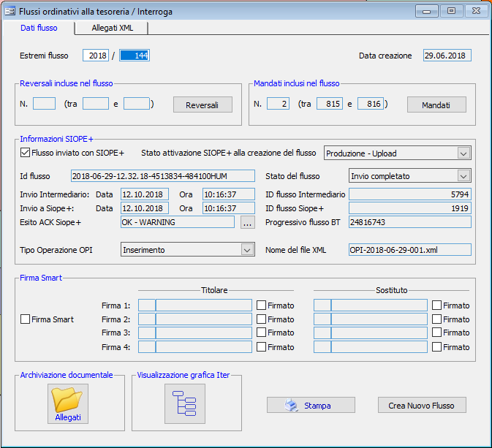Screen dimensions: 492x448
Task: Maximize the Flussi ordinativi window
Action: click(451, 11)
